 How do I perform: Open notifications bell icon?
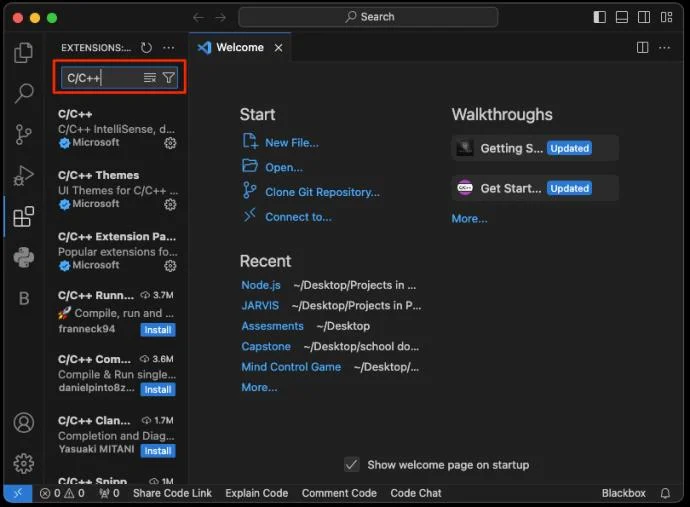click(x=665, y=493)
